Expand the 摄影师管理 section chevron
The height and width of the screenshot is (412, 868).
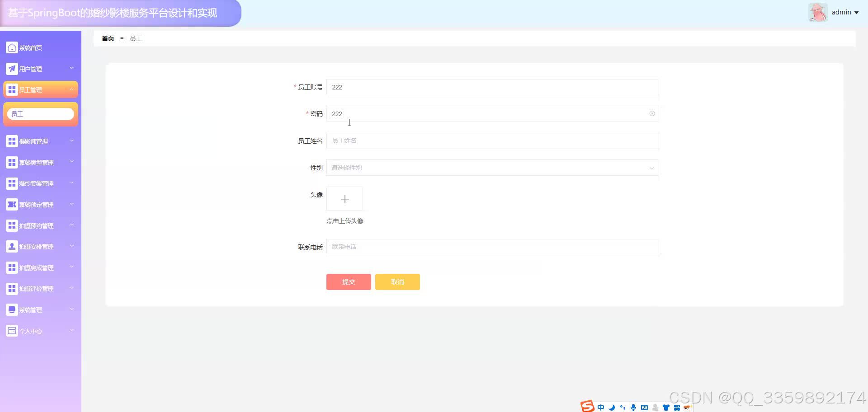click(71, 140)
